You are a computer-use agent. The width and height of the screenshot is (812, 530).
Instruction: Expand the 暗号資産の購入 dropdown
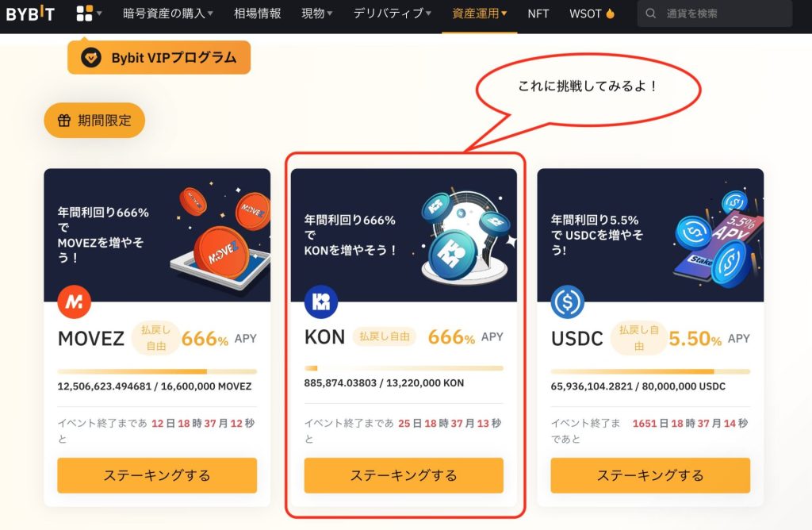coord(168,13)
